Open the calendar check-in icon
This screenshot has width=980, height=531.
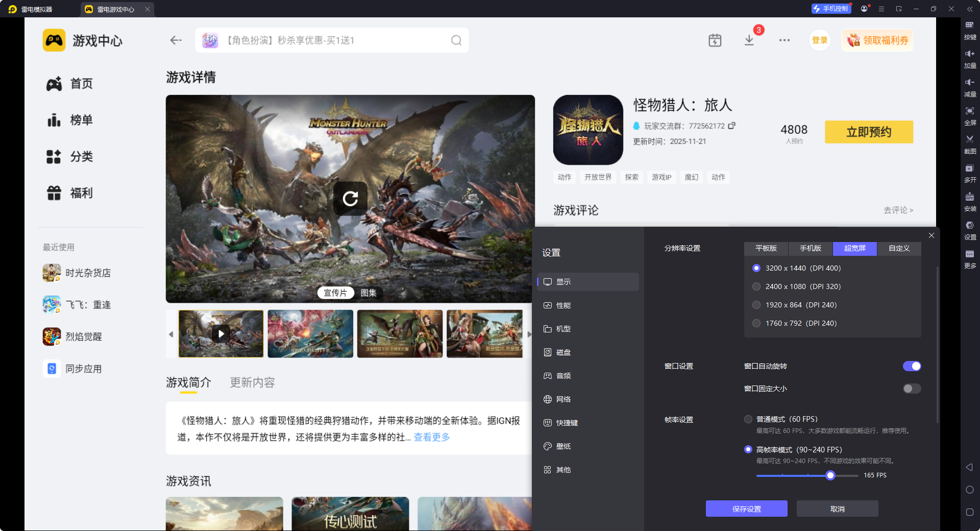click(715, 40)
